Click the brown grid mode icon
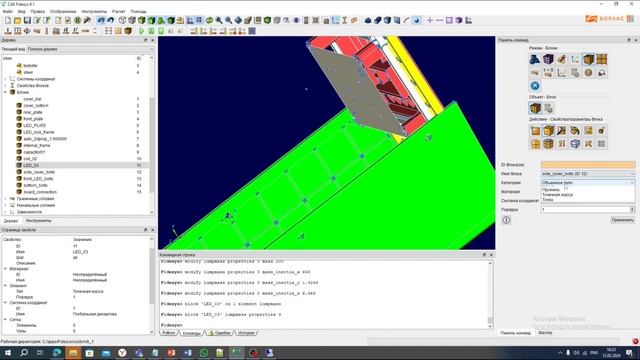Image resolution: width=640 pixels, height=360 pixels. [x=602, y=60]
